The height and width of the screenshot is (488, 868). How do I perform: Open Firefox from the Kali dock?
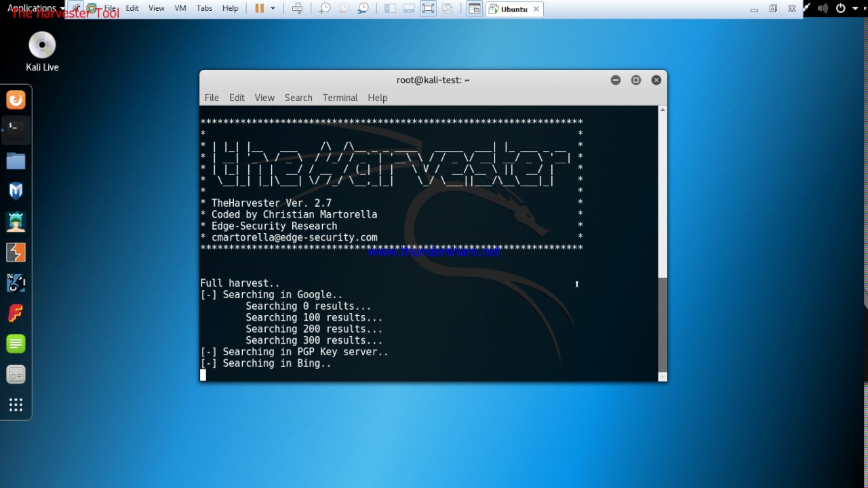16,100
